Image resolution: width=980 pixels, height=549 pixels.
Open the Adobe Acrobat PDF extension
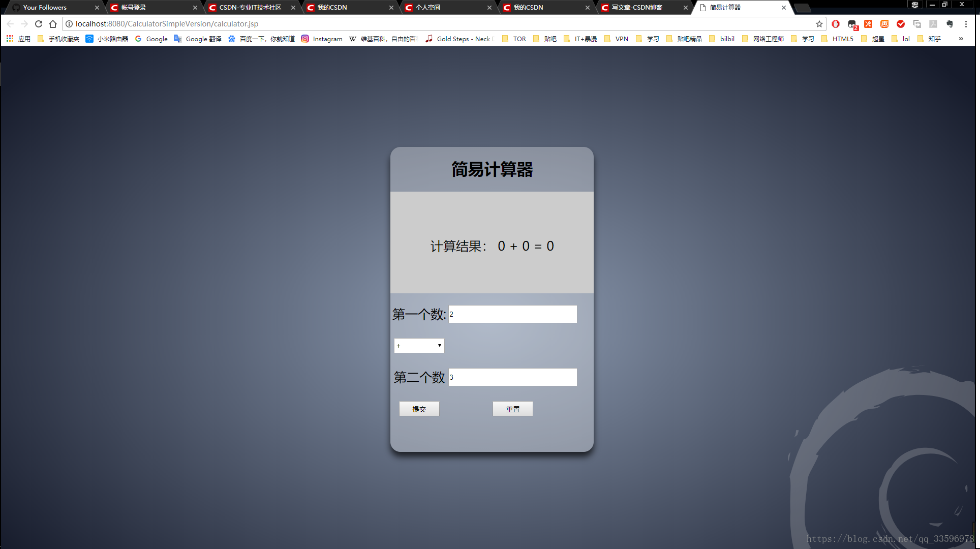(x=933, y=24)
